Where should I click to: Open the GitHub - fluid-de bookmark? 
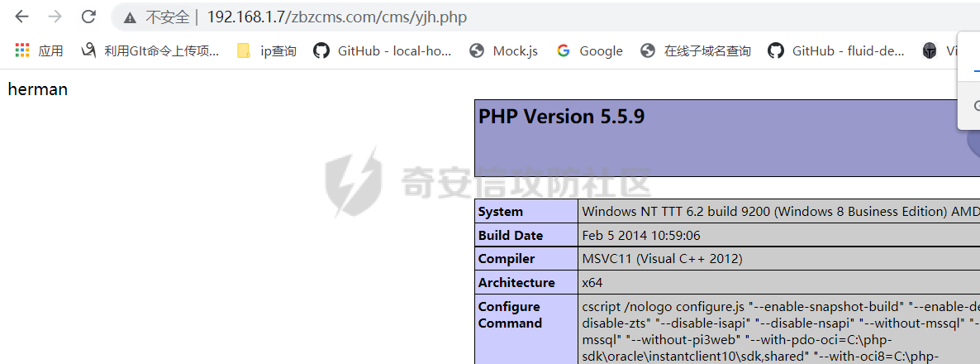click(836, 50)
